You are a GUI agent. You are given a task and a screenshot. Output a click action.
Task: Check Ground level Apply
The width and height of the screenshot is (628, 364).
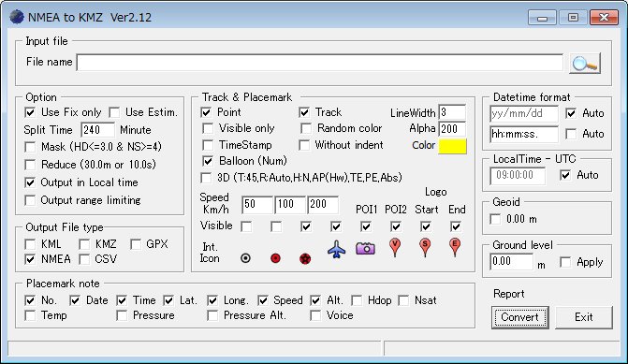pos(565,262)
